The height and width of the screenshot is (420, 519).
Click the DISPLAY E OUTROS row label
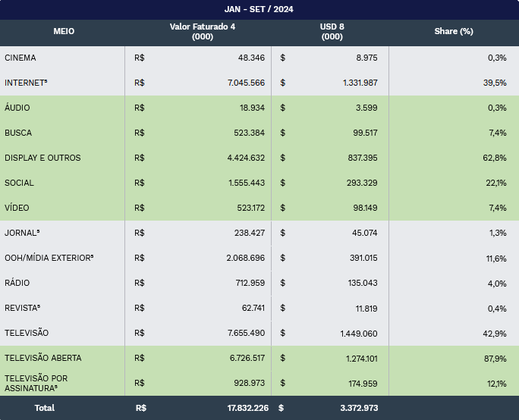pyautogui.click(x=42, y=158)
